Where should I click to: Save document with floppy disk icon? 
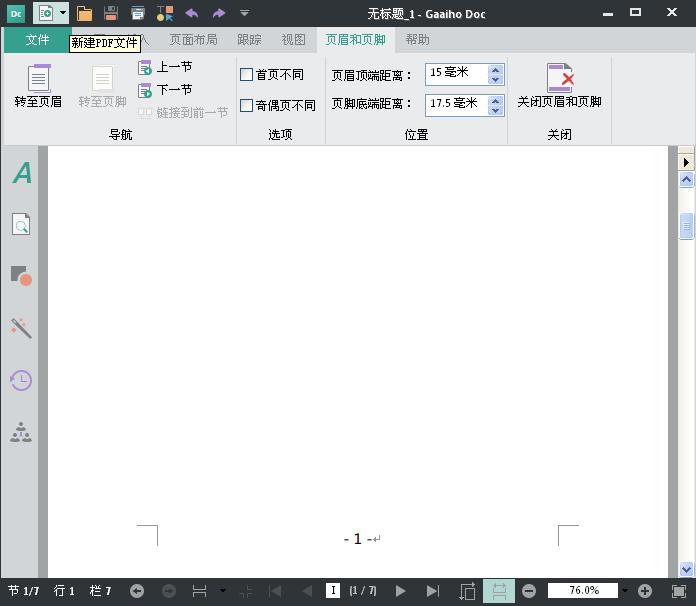point(111,13)
